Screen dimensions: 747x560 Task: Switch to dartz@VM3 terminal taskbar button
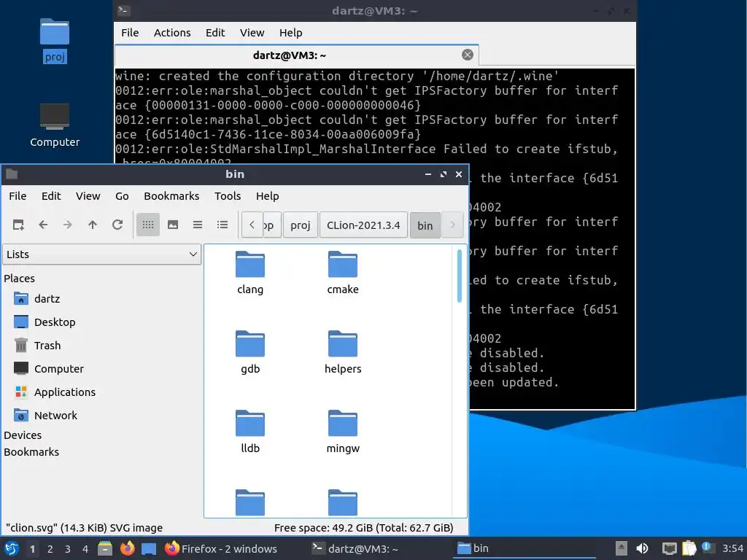[355, 548]
